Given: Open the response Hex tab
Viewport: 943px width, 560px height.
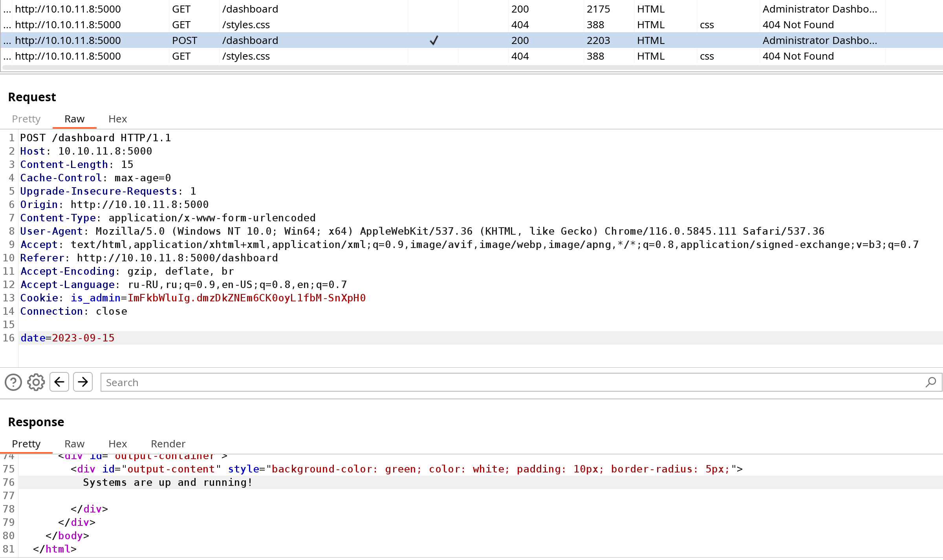Looking at the screenshot, I should (x=118, y=444).
